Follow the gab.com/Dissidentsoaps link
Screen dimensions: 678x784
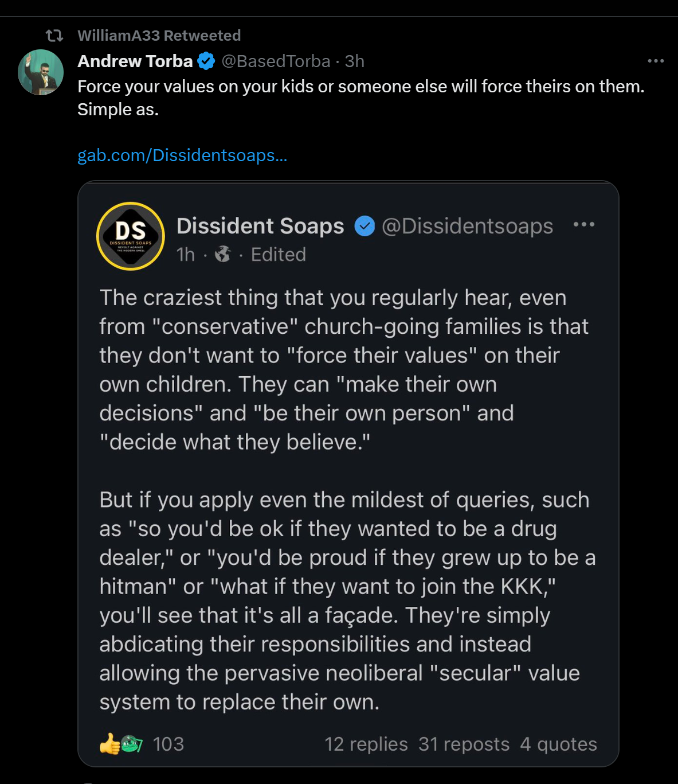coord(182,155)
